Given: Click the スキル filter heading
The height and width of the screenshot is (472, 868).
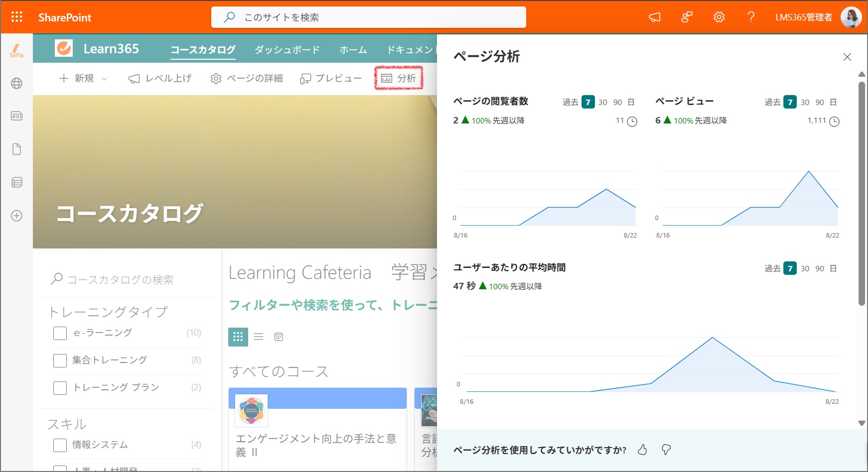Looking at the screenshot, I should (x=67, y=424).
